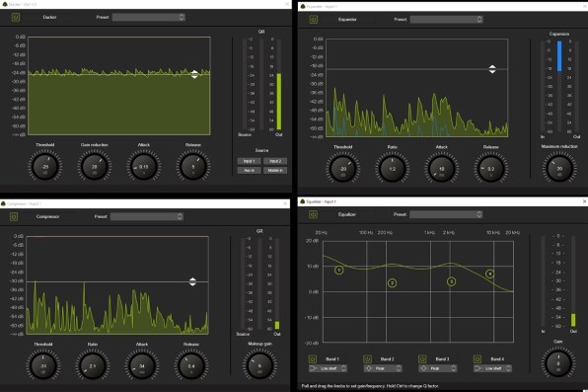
Task: Grab the Expander threshold line handle
Action: click(492, 69)
